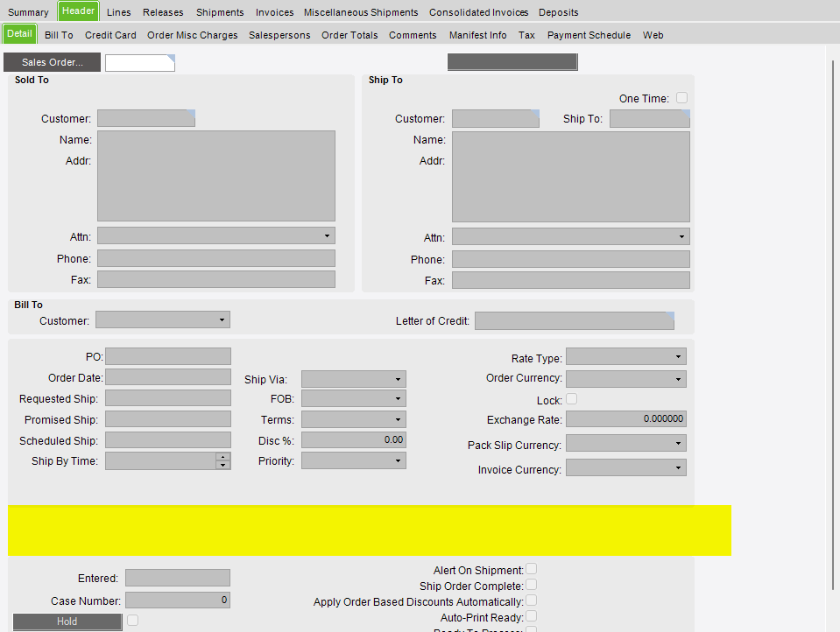This screenshot has width=840, height=632.
Task: Toggle the checkbox beside Hold button
Action: pyautogui.click(x=132, y=621)
